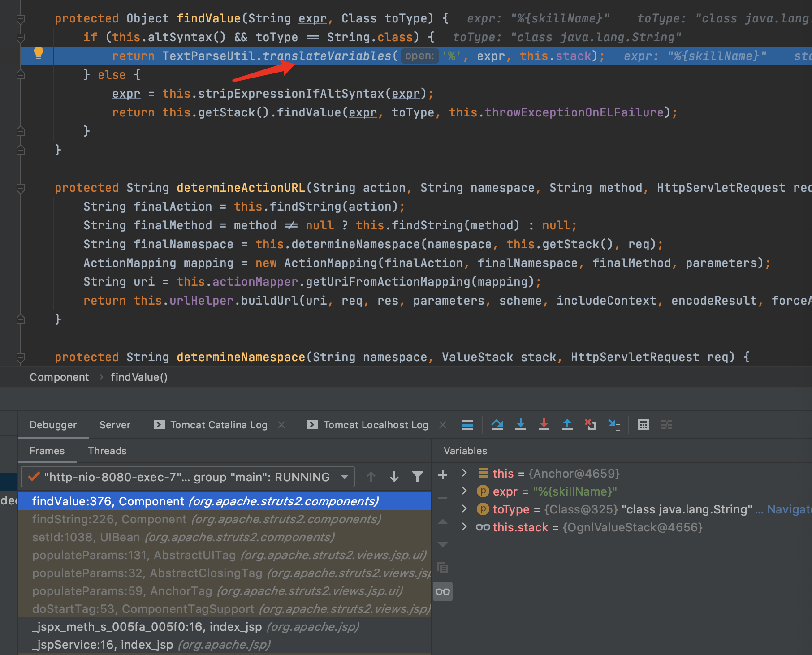Move the watch down with the triangle icon
Image resolution: width=812 pixels, height=655 pixels.
443,545
